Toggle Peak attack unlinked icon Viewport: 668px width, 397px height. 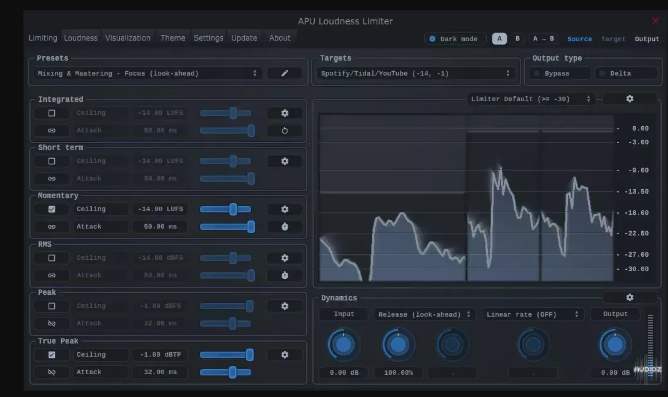(52, 323)
